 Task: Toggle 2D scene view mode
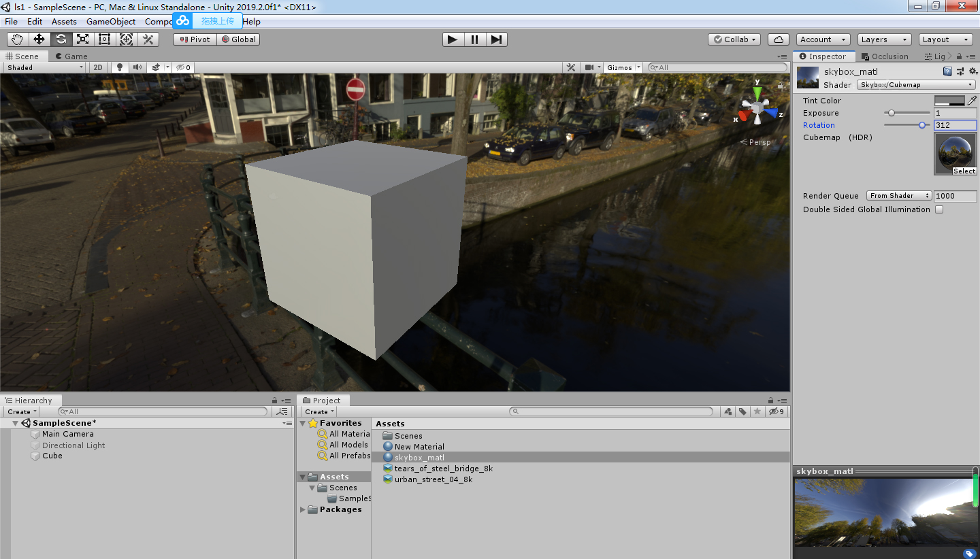[98, 67]
